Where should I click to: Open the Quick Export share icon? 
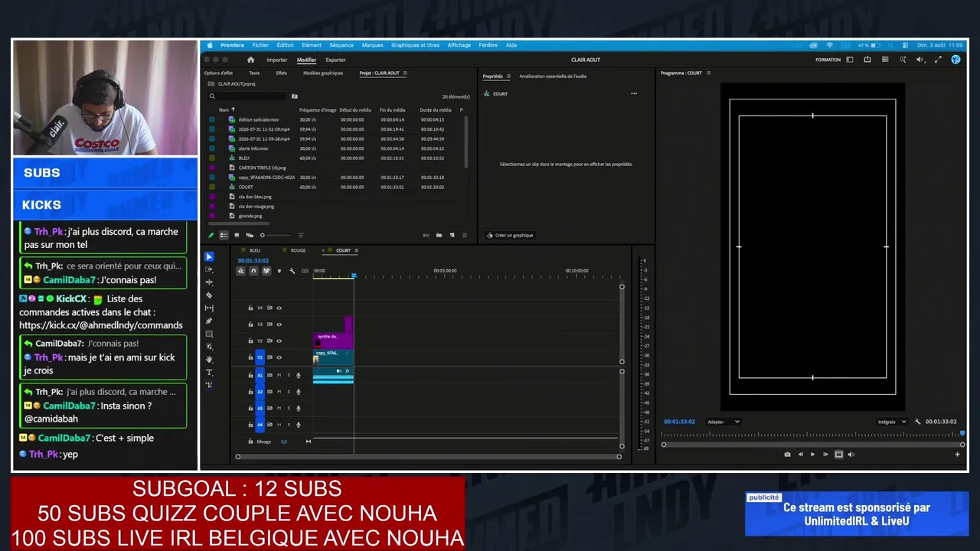tap(867, 60)
